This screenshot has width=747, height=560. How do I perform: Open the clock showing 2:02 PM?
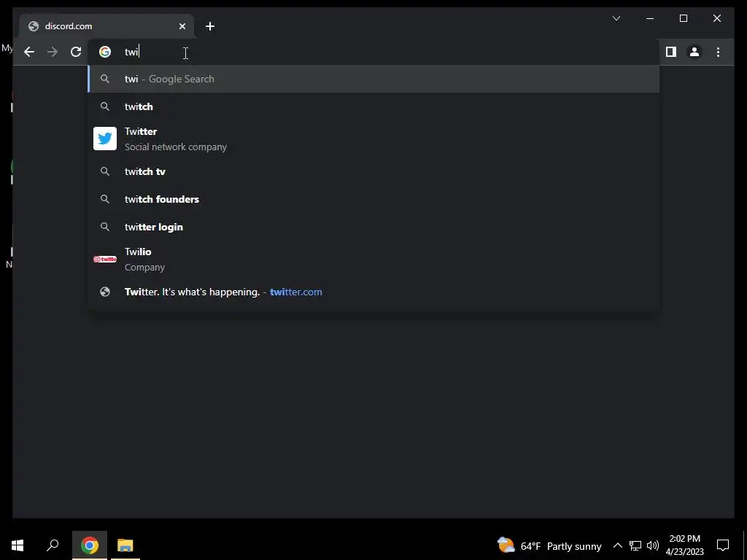point(684,545)
